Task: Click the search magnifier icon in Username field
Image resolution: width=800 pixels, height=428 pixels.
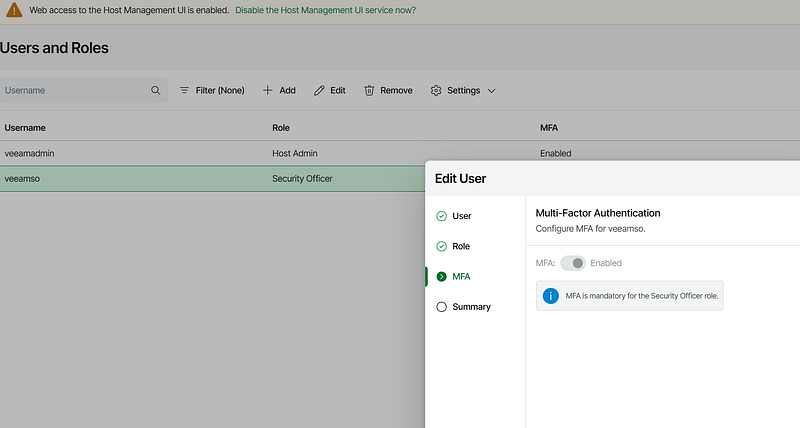Action: 155,90
